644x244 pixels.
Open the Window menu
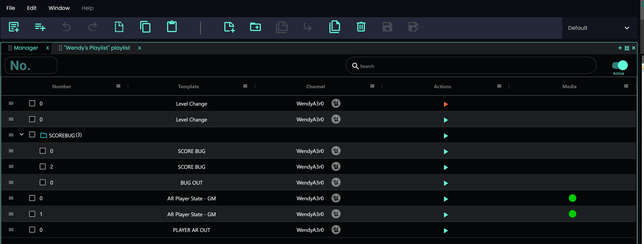tap(59, 8)
